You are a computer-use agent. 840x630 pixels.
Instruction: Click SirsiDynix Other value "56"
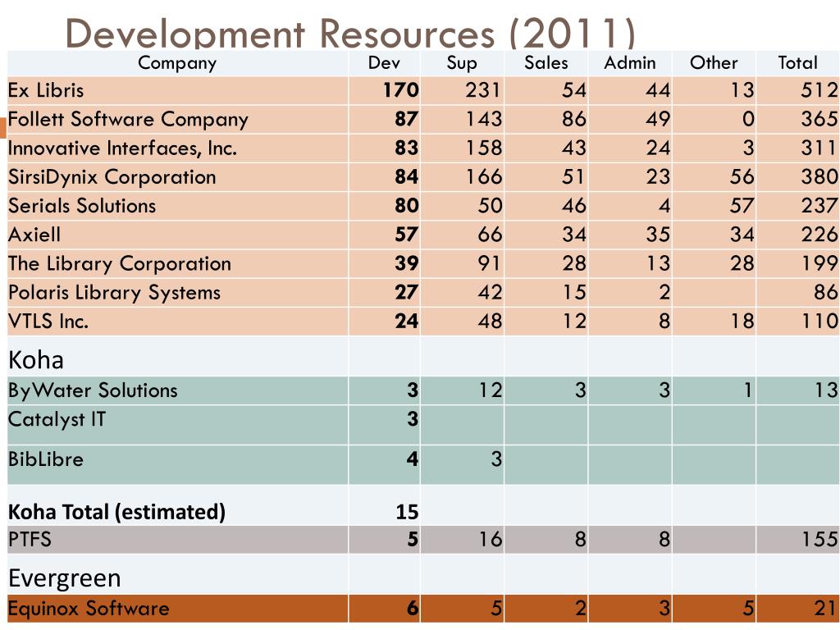(742, 177)
